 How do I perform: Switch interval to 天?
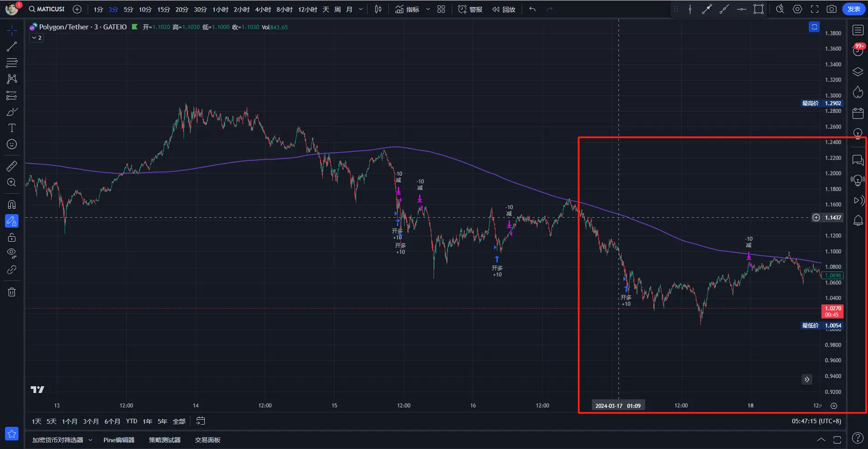pyautogui.click(x=326, y=9)
